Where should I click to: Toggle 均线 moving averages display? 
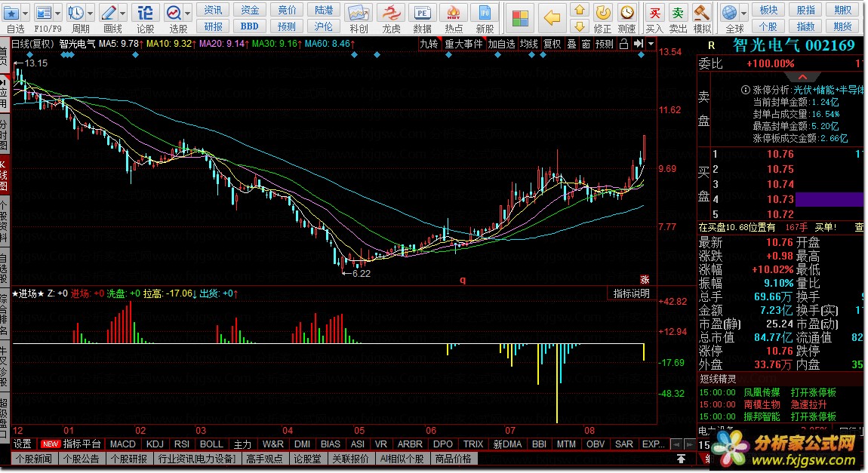tap(528, 44)
